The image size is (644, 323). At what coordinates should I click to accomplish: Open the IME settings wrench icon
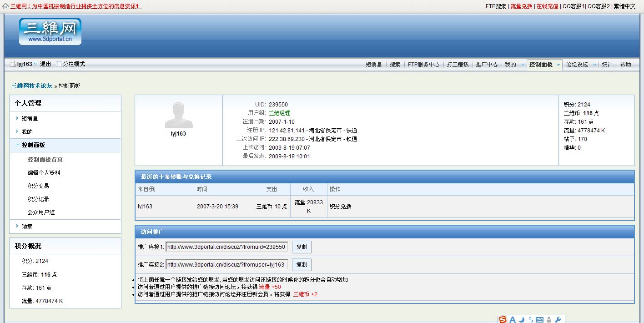coord(558,319)
